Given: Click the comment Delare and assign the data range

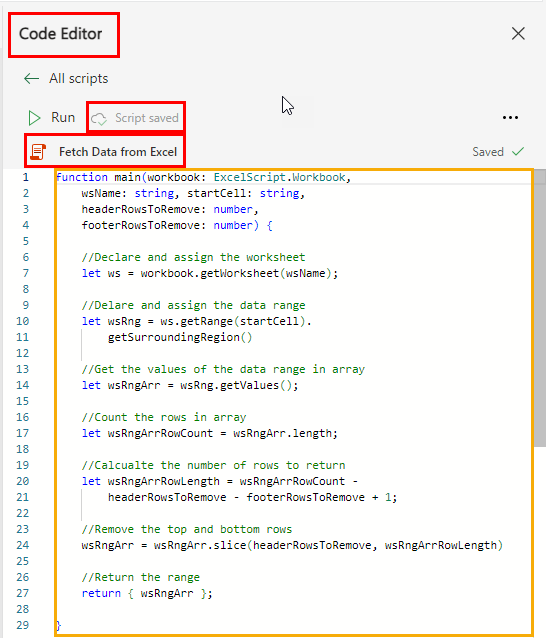Looking at the screenshot, I should (193, 305).
